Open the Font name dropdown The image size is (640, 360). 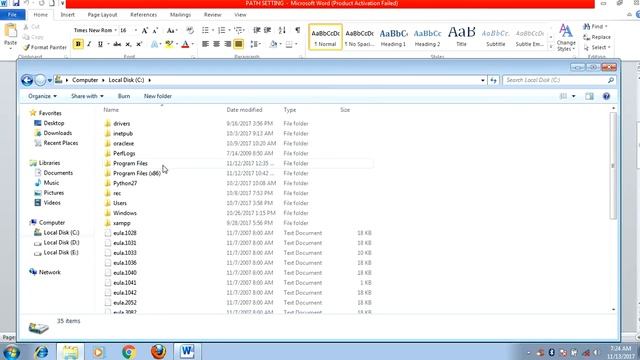tap(116, 31)
